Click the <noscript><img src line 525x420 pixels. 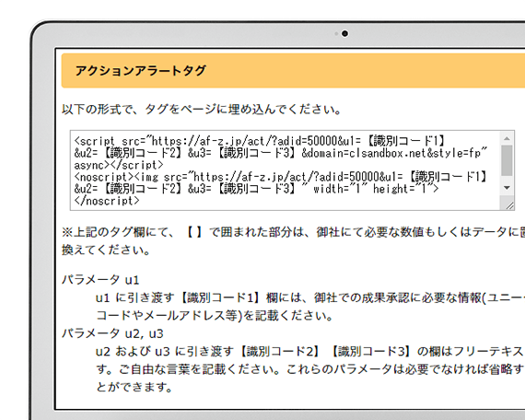pyautogui.click(x=281, y=177)
